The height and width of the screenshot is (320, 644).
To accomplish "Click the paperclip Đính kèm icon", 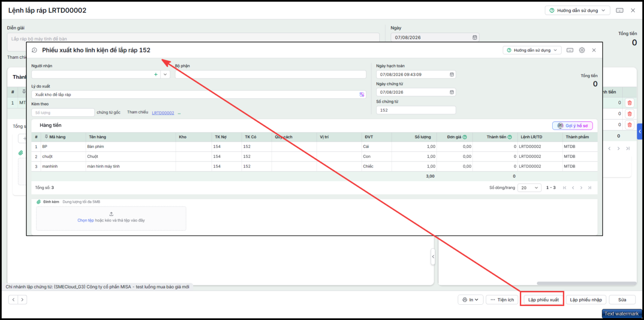I will (39, 202).
